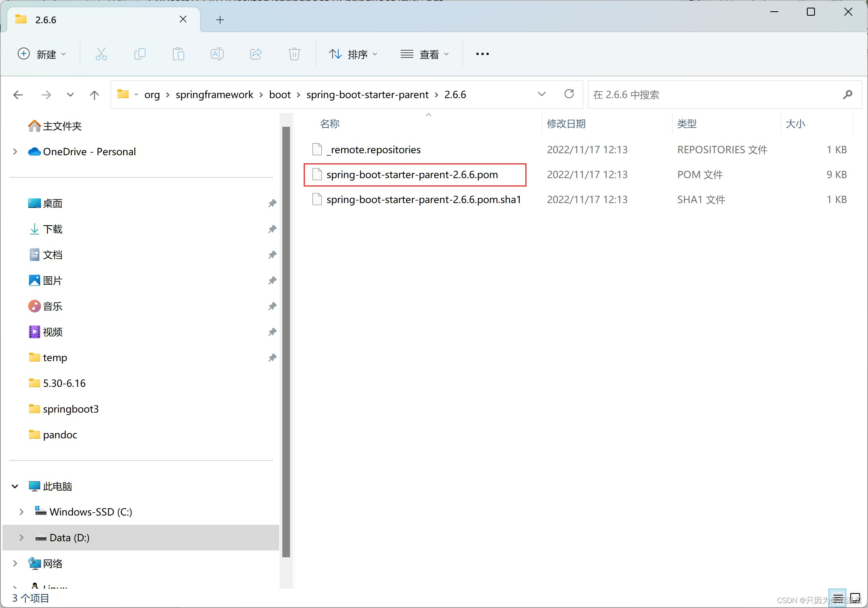This screenshot has width=868, height=608.
Task: Click navigation pane vertical scrollbar
Action: pos(286,342)
